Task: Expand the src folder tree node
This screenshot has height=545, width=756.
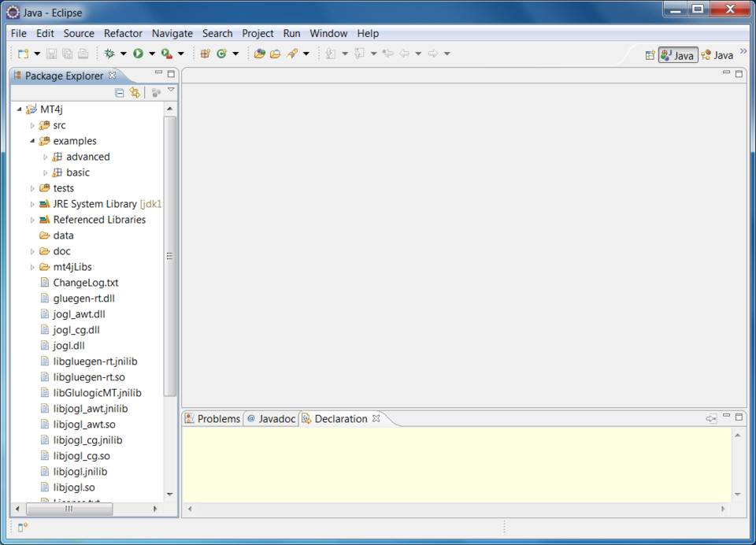Action: click(32, 125)
